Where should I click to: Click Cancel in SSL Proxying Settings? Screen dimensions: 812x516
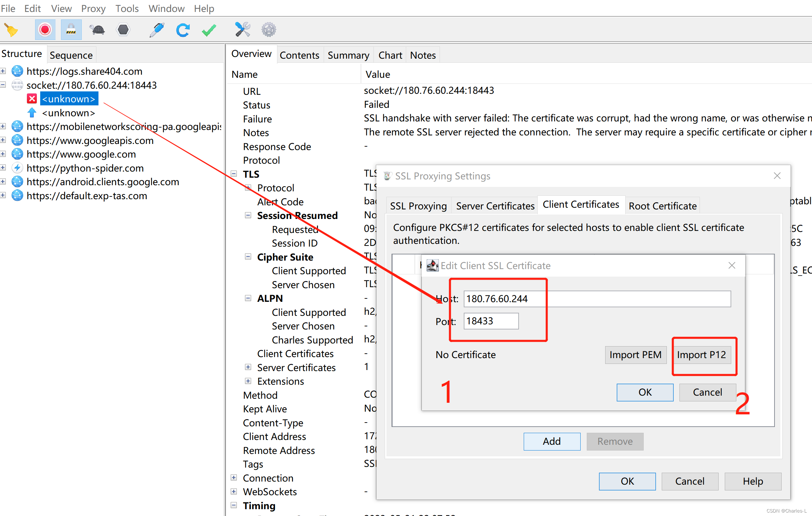[x=690, y=482]
